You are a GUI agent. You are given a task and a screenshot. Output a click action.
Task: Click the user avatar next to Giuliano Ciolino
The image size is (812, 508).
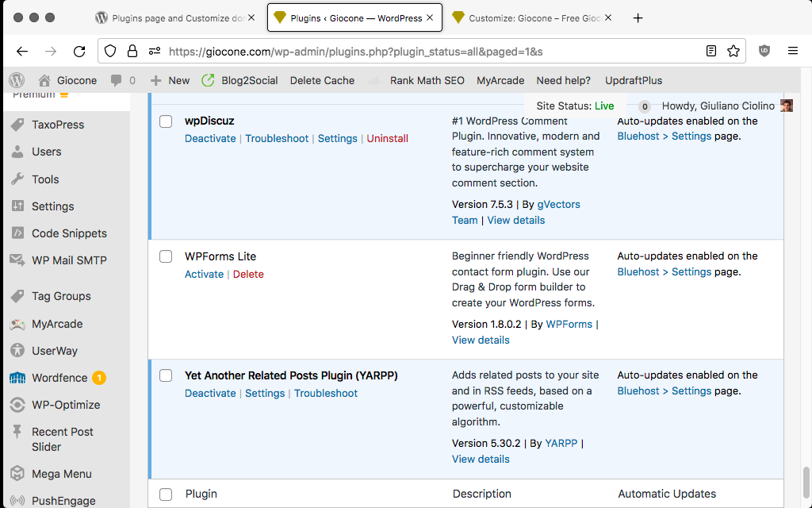(787, 106)
